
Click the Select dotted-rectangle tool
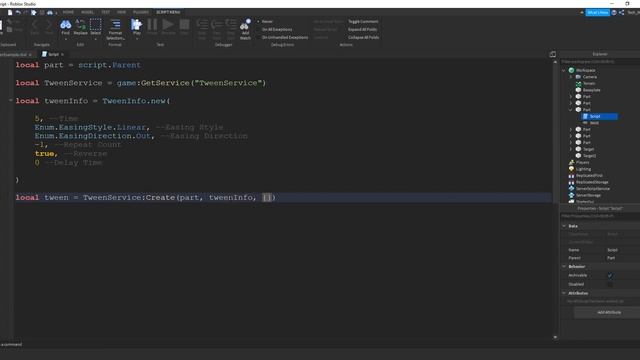(x=96, y=25)
